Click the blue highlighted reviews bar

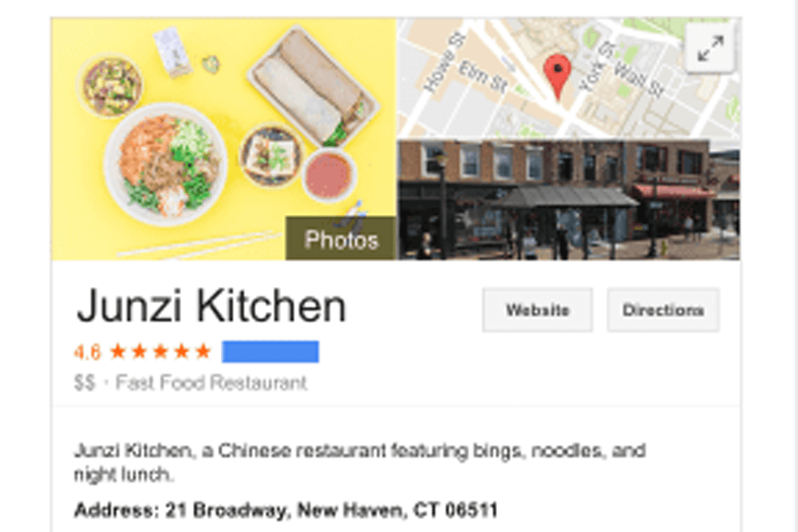coord(271,352)
